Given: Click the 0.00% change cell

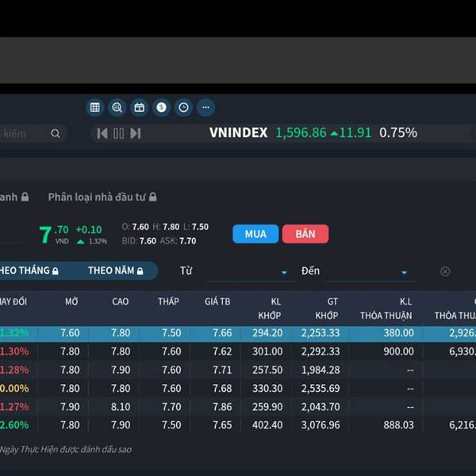Looking at the screenshot, I should 14,388.
